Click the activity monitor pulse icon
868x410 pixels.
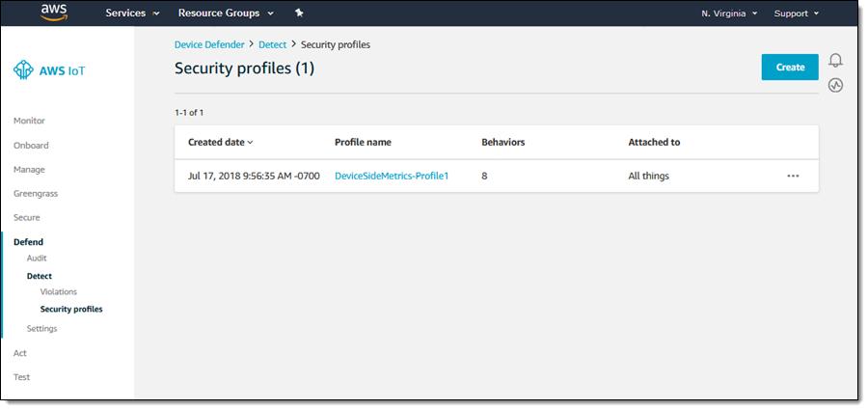[835, 85]
